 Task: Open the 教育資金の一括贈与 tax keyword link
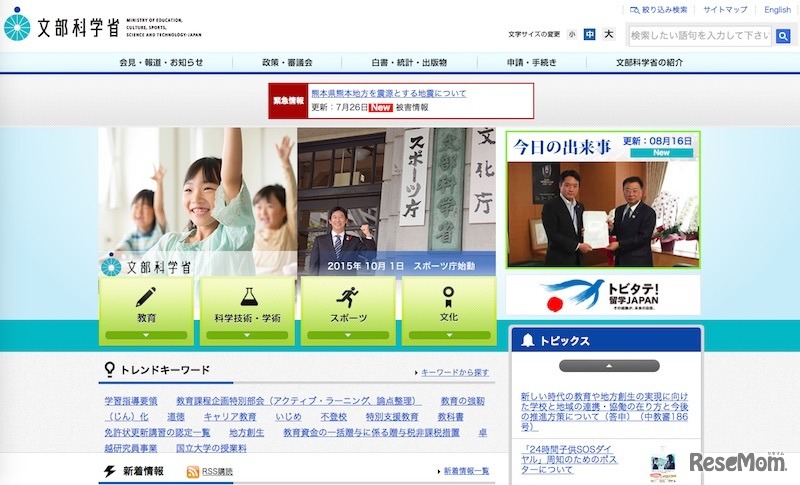(x=371, y=432)
